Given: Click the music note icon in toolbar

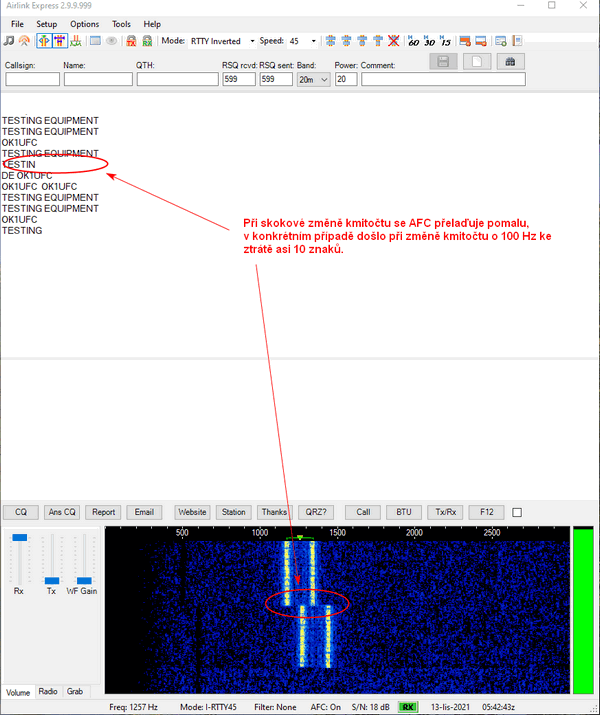Looking at the screenshot, I should (9, 41).
